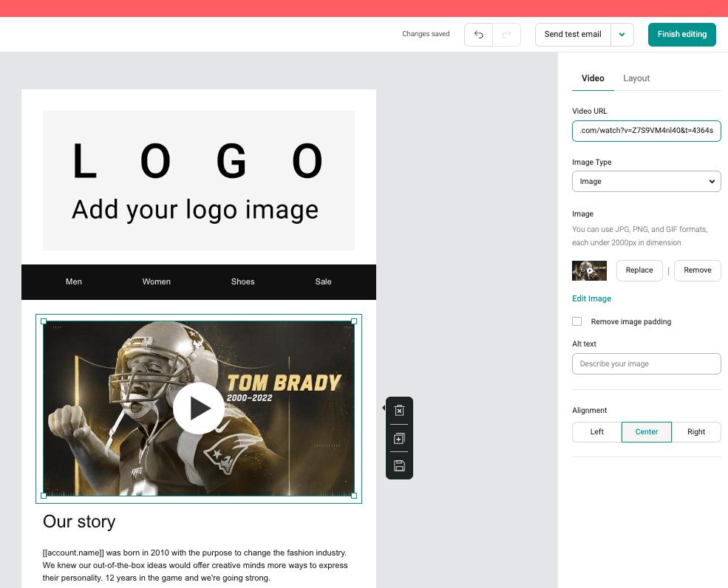
Task: Duplicate the video block
Action: pos(399,437)
